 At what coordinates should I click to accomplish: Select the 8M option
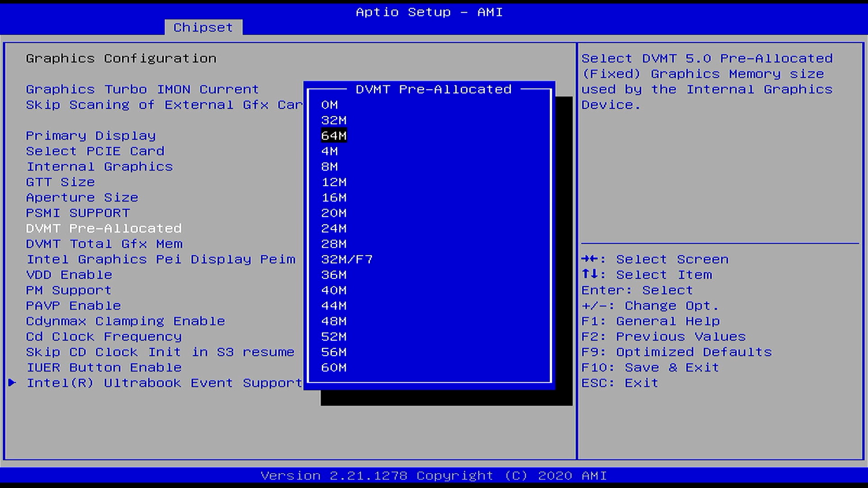(x=329, y=167)
